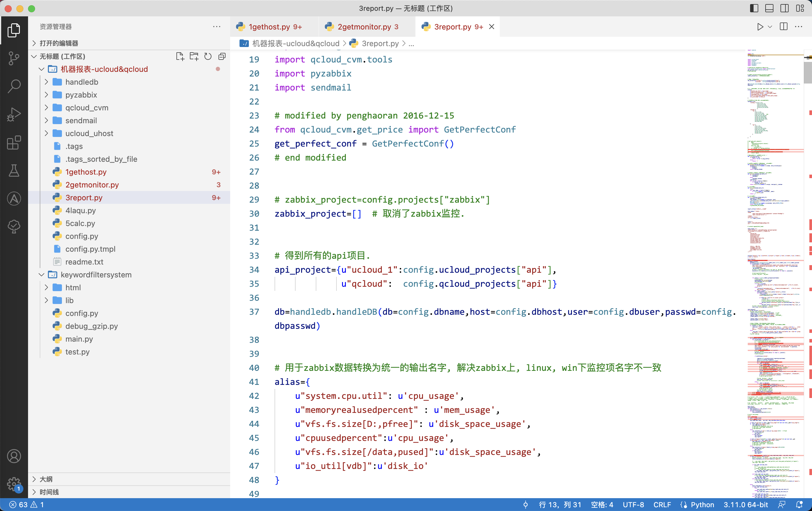Change line ending CRLF

pyautogui.click(x=662, y=505)
